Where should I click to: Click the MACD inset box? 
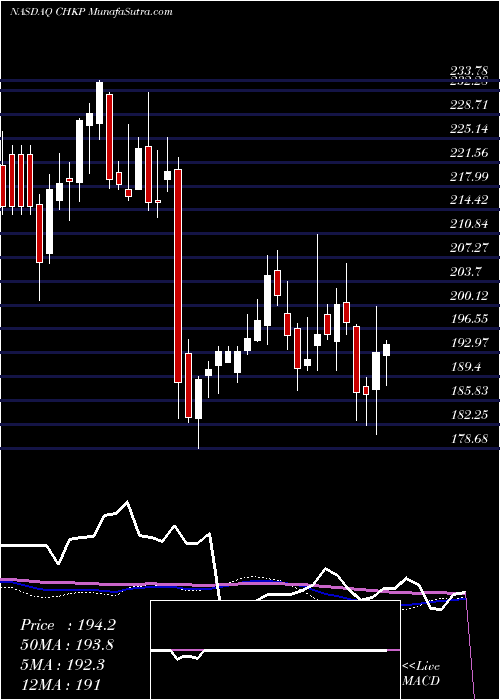(275, 650)
